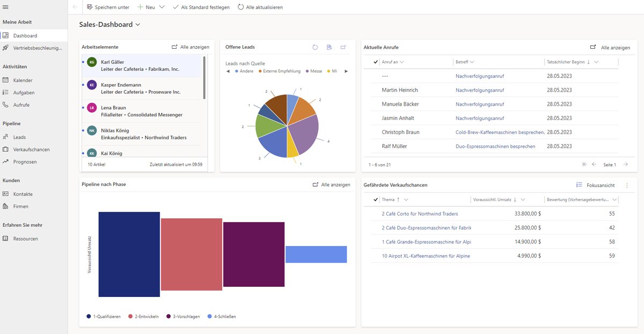Toggle row selection in Gefährdete Verkaufschancen header

375,199
